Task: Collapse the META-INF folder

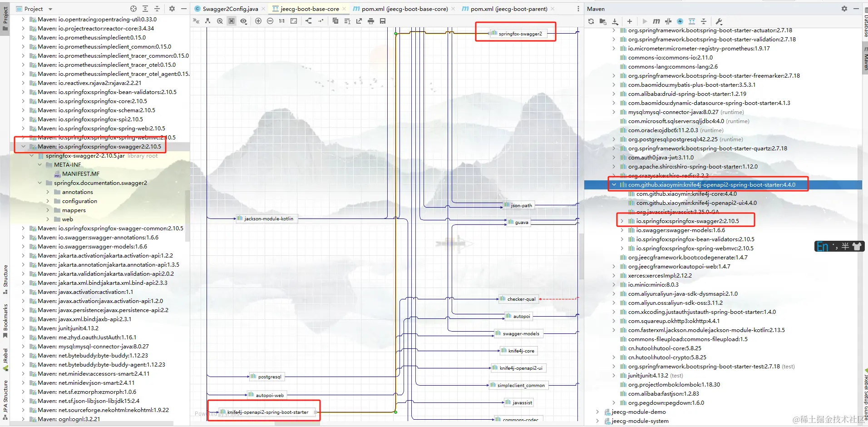Action: click(x=40, y=165)
